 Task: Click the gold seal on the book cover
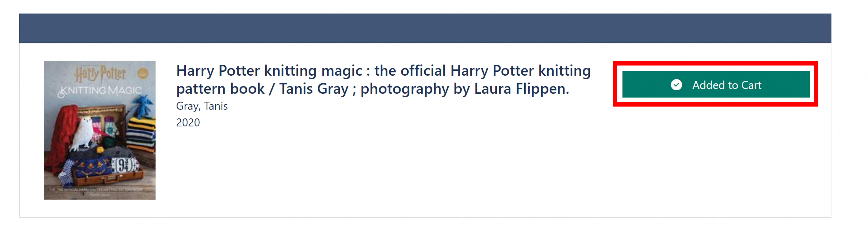click(x=143, y=73)
